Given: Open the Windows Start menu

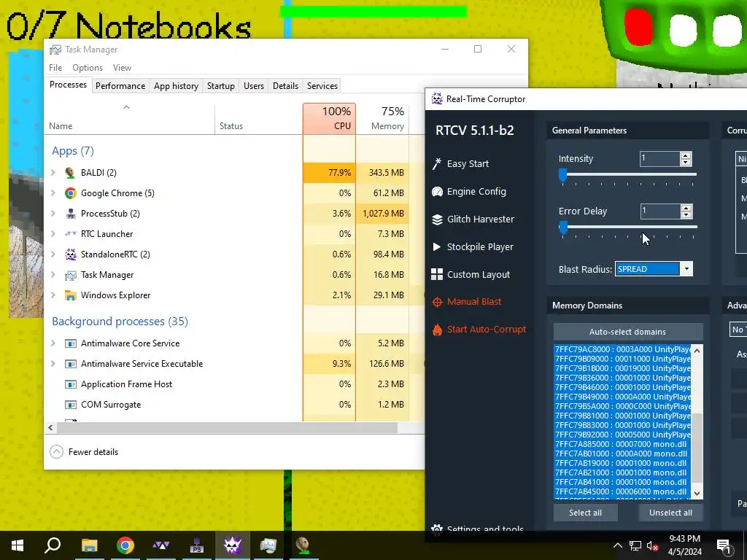Looking at the screenshot, I should (x=18, y=545).
